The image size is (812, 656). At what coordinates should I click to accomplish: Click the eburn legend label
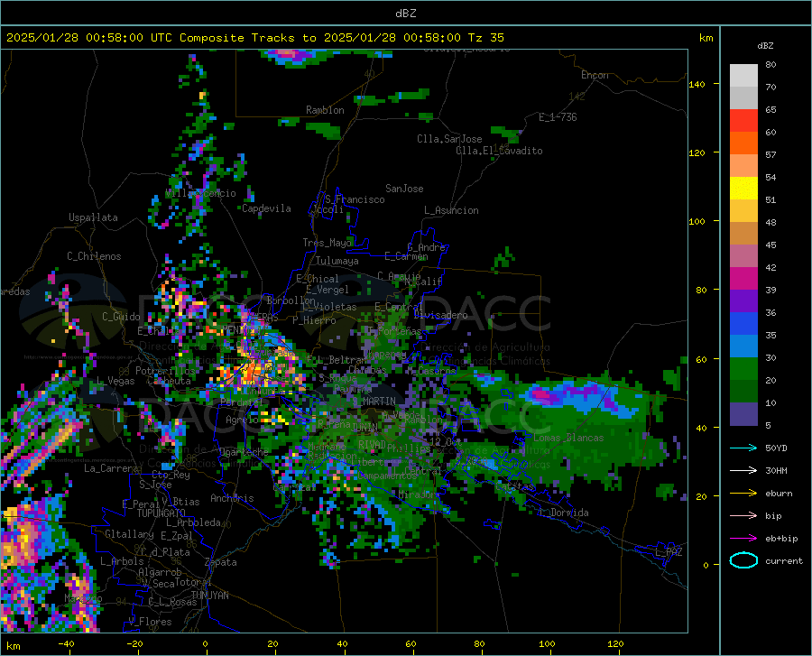tap(779, 494)
